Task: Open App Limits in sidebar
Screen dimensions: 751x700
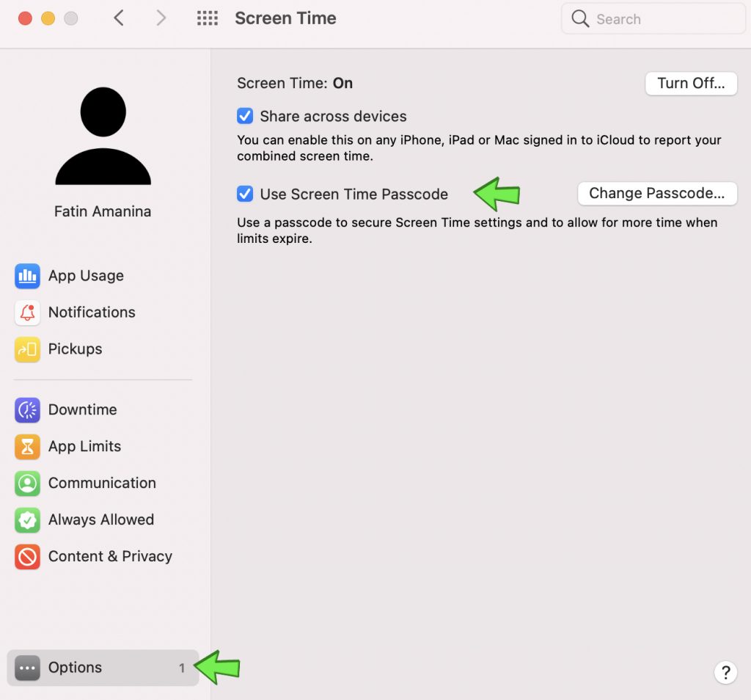Action: (85, 447)
